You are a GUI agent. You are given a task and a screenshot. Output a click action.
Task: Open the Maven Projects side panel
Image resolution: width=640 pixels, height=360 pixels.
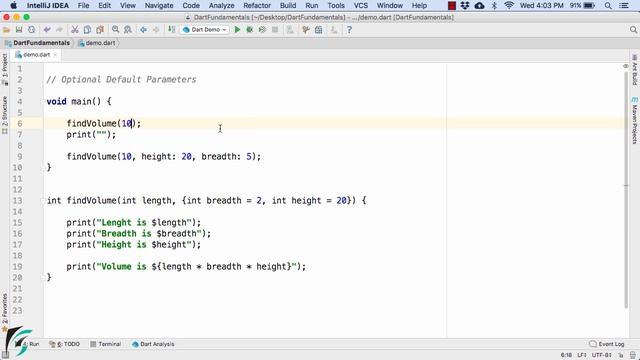coord(635,120)
